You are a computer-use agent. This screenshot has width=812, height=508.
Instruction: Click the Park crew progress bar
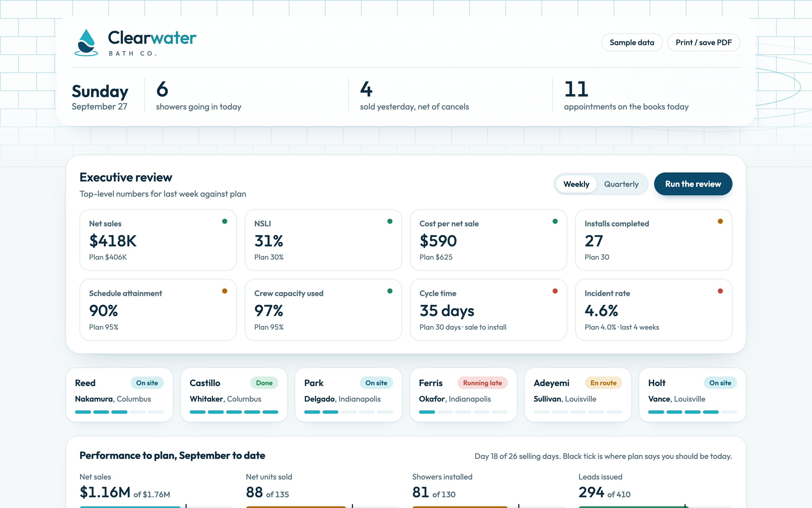pyautogui.click(x=348, y=412)
